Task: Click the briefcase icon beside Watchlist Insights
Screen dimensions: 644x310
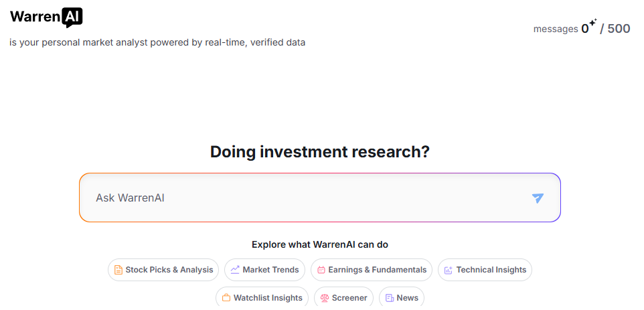Action: click(x=226, y=298)
